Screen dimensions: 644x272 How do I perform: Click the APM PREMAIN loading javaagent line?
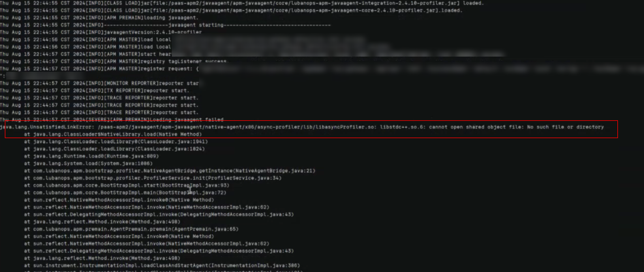pos(99,18)
